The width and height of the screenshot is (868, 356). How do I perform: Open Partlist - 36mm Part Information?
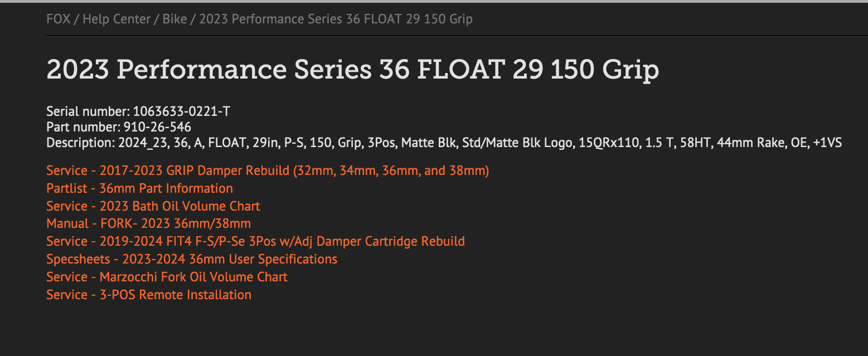coord(139,188)
